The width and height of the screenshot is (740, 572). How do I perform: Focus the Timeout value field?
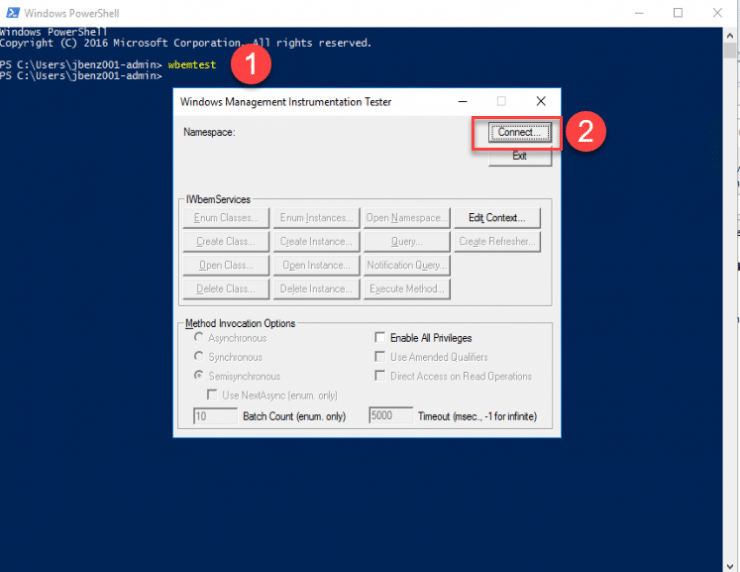tap(390, 415)
